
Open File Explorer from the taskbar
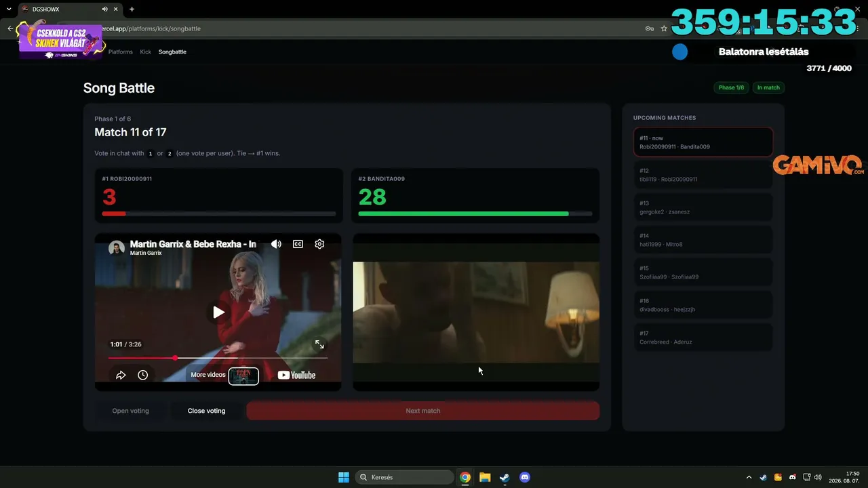click(485, 477)
